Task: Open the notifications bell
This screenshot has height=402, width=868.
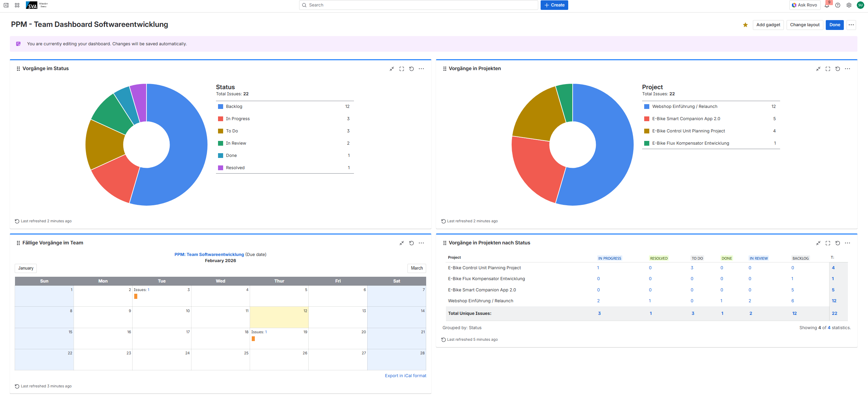Action: click(827, 5)
